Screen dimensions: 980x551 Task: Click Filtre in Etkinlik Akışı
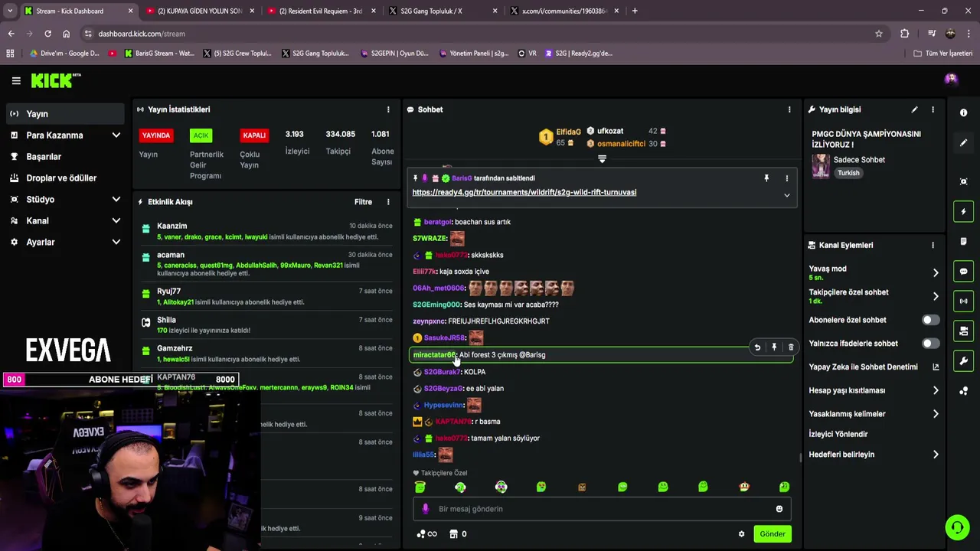[363, 202]
